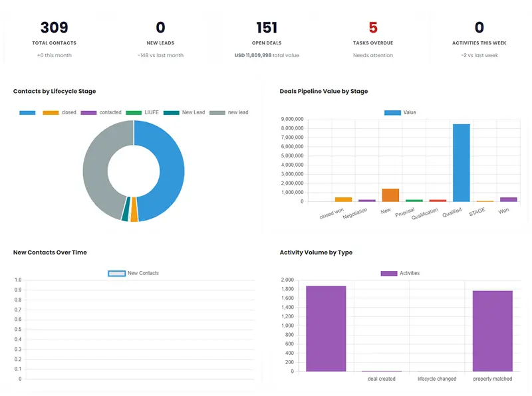The width and height of the screenshot is (532, 396).
Task: Click the orange New stage bar
Action: coord(390,195)
